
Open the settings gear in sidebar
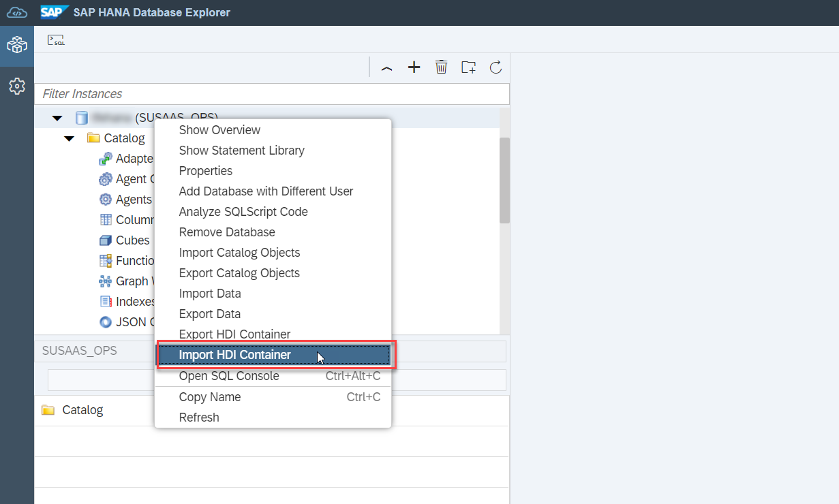click(17, 86)
